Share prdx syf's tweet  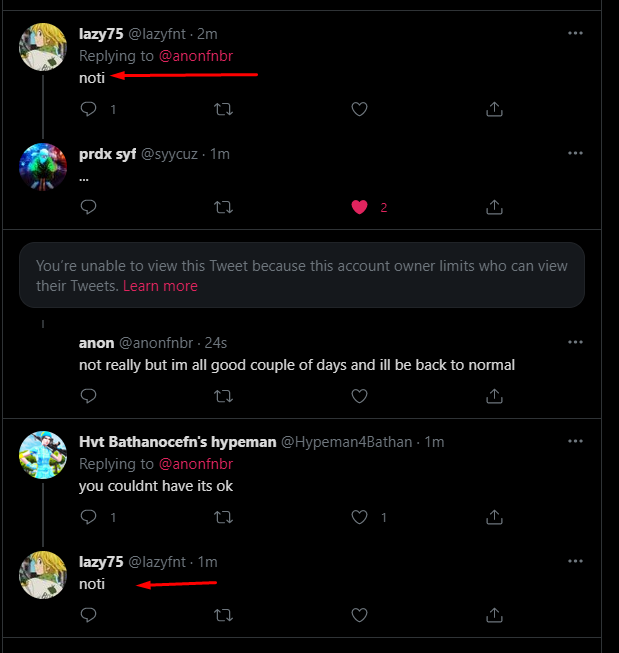[x=494, y=207]
